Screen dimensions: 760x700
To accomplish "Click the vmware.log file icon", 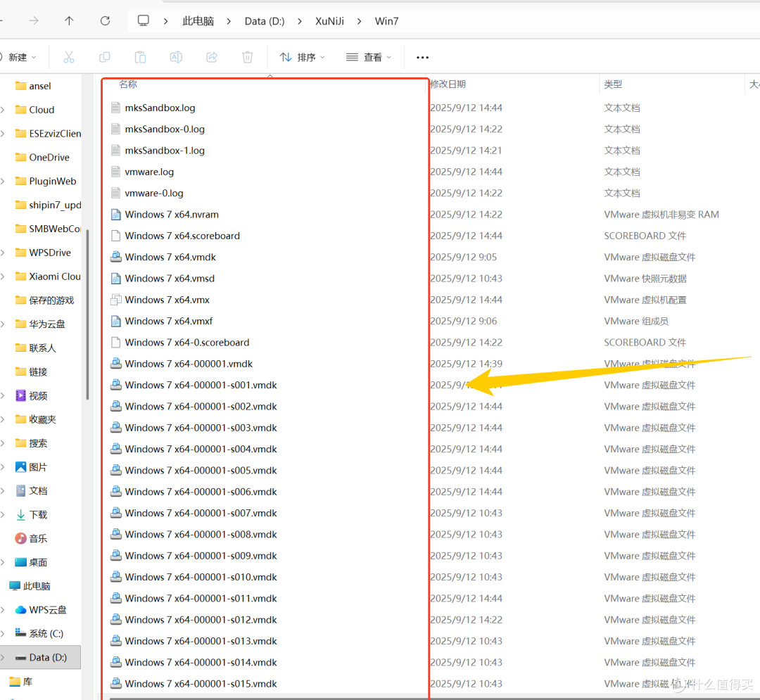I will pos(115,172).
